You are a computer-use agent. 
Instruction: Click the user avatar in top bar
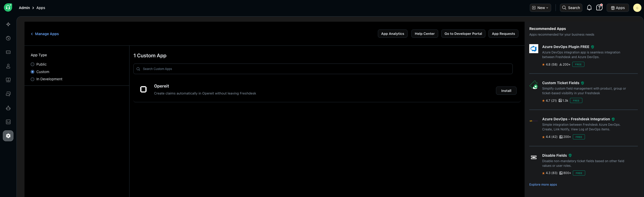tap(637, 8)
